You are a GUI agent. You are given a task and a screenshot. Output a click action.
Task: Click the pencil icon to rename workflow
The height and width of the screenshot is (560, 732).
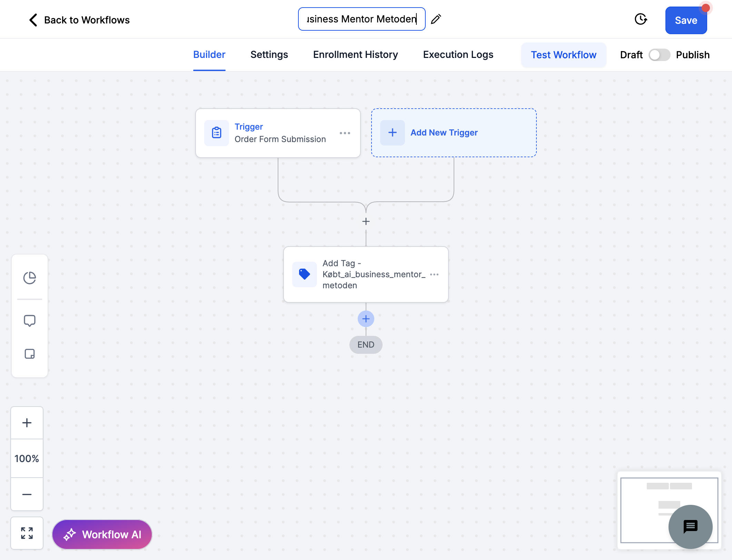click(436, 19)
